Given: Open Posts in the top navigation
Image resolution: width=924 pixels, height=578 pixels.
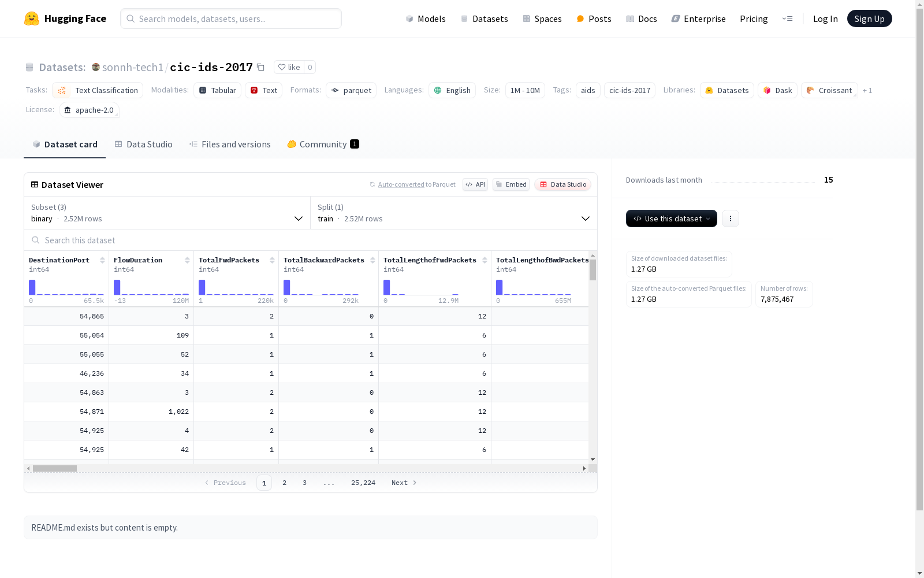Looking at the screenshot, I should (594, 18).
